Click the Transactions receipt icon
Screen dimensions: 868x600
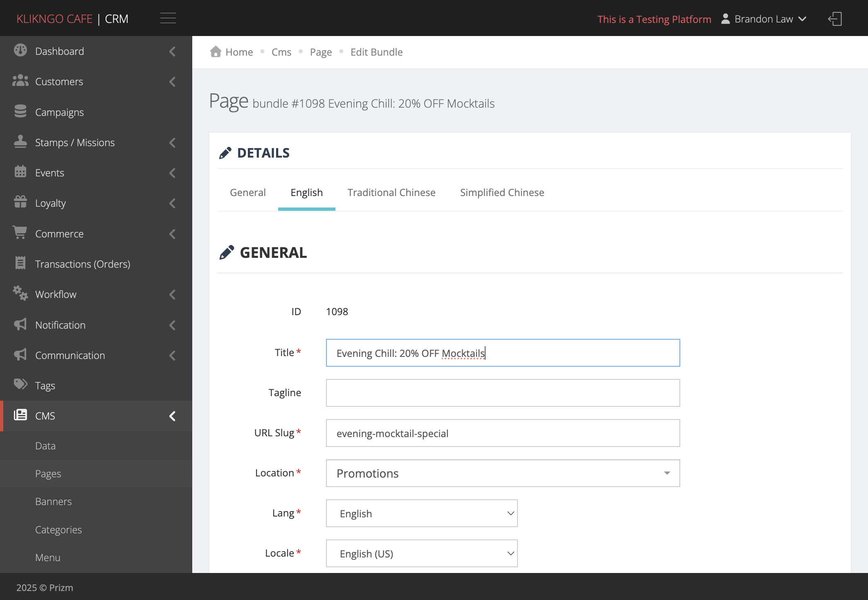pyautogui.click(x=20, y=263)
